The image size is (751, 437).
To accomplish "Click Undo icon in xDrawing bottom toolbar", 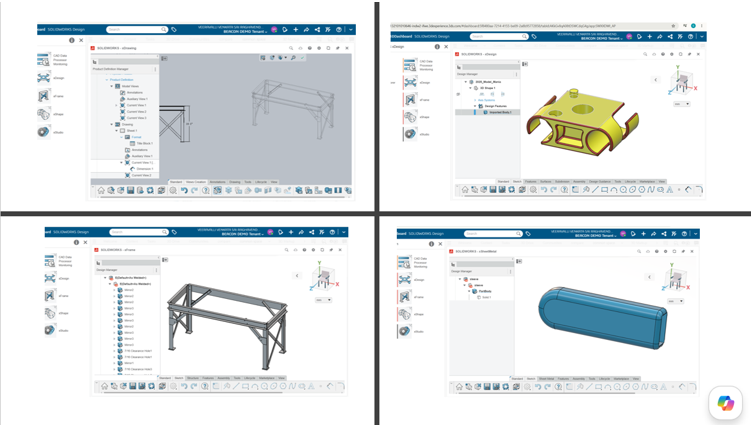I will (184, 190).
